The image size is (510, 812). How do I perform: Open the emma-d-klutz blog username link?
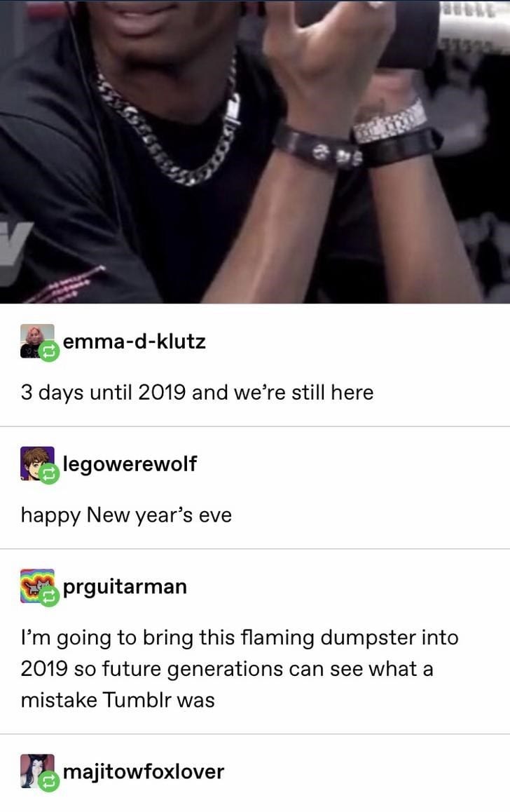[134, 341]
